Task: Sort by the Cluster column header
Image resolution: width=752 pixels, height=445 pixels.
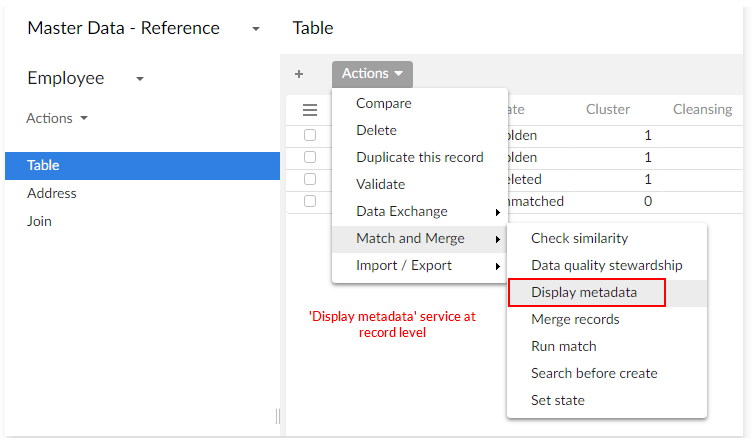Action: click(x=607, y=110)
